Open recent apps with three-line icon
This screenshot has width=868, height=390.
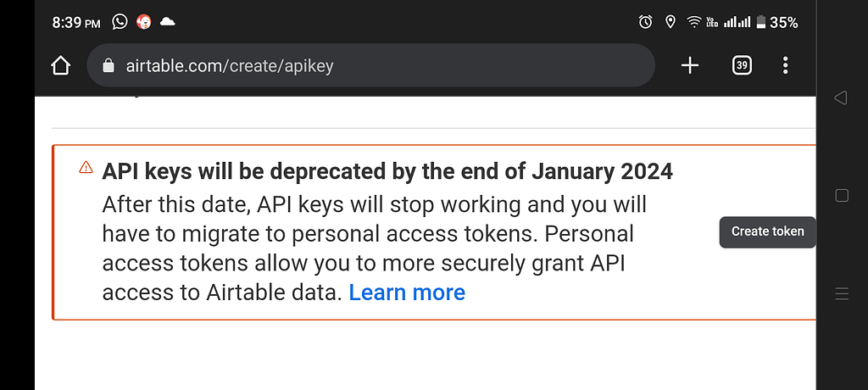click(842, 293)
